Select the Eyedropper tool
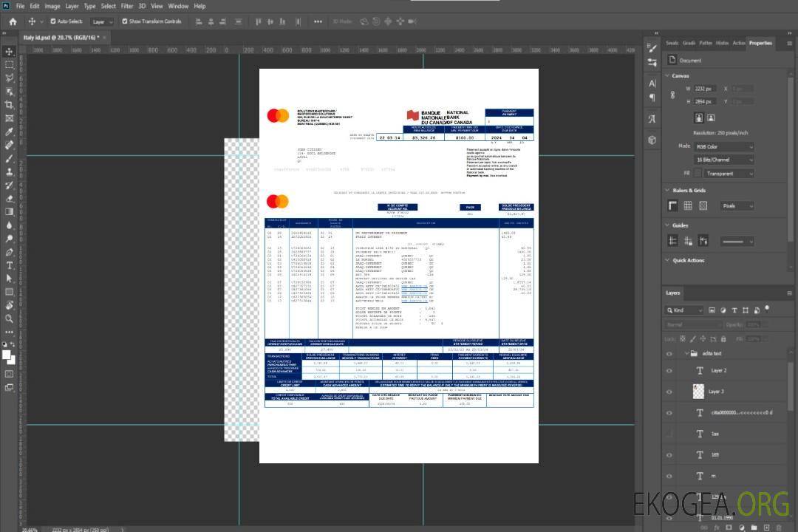 [9, 132]
